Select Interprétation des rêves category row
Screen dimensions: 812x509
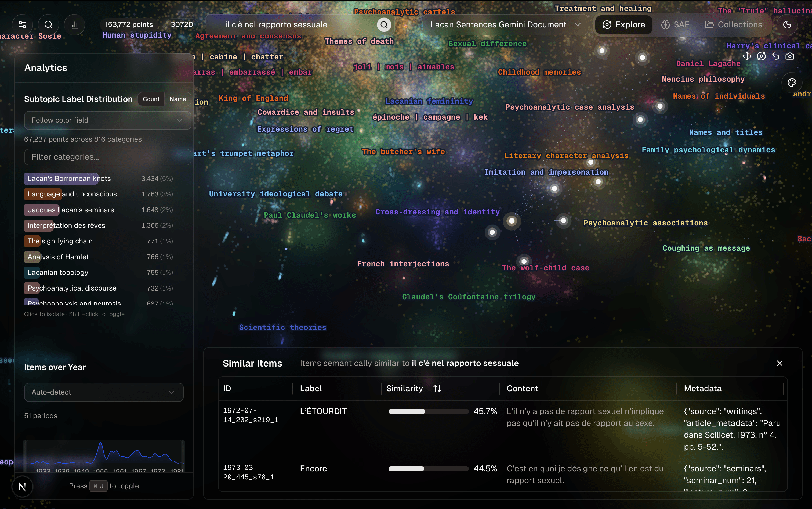(x=99, y=225)
